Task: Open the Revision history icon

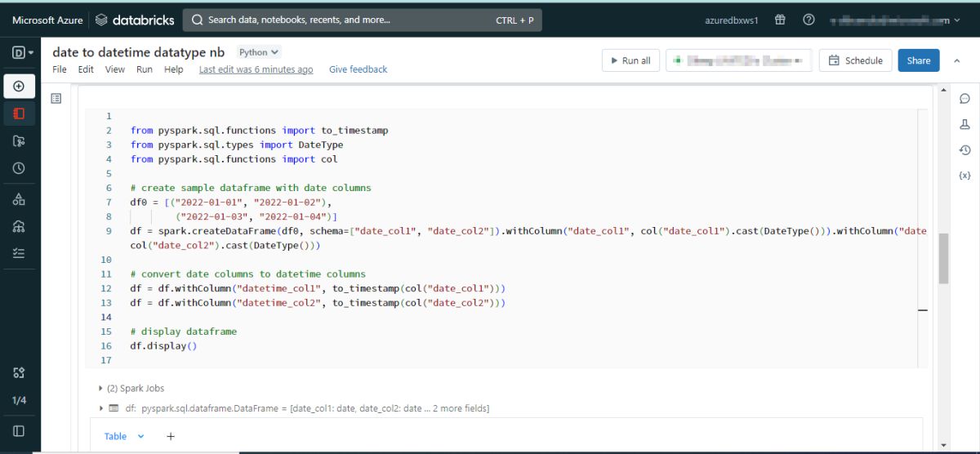Action: [x=964, y=149]
